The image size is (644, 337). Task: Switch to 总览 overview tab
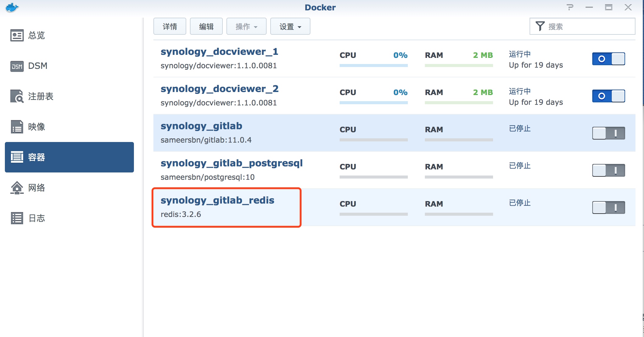37,35
